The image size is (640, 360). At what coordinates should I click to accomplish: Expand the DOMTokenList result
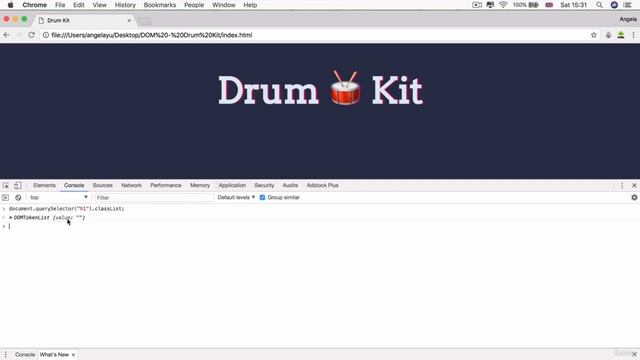[x=11, y=218]
